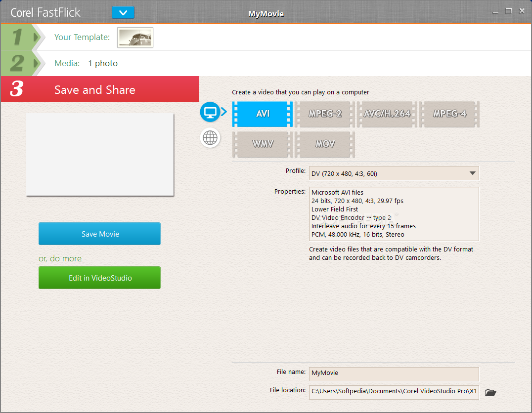Choose the MPEG-2 format
The width and height of the screenshot is (532, 413).
coord(325,114)
